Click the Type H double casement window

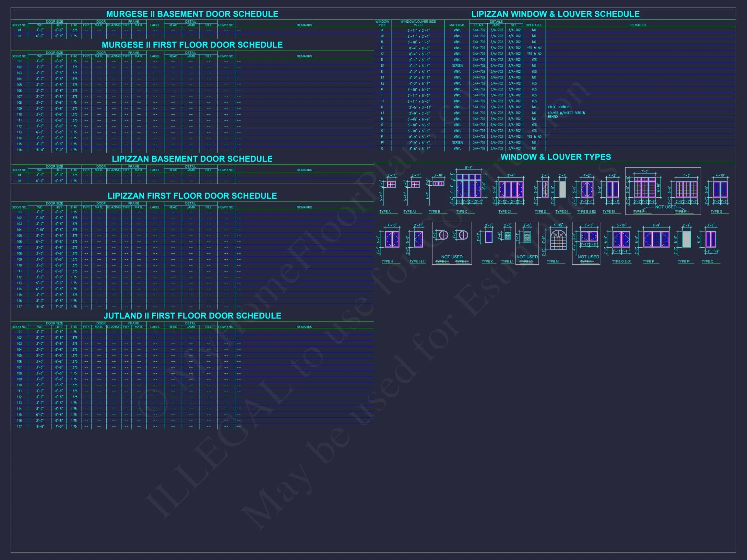tap(392, 239)
